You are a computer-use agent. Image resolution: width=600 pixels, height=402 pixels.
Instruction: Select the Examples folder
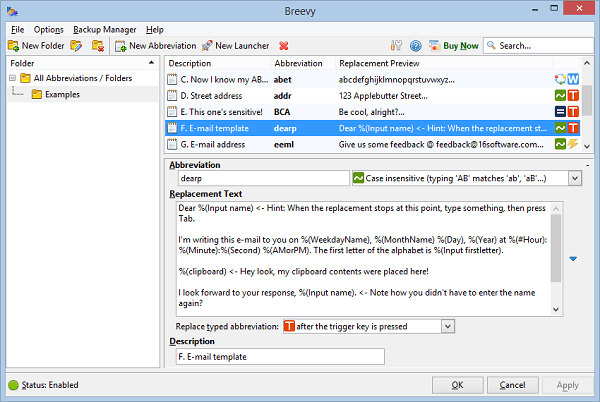click(62, 94)
